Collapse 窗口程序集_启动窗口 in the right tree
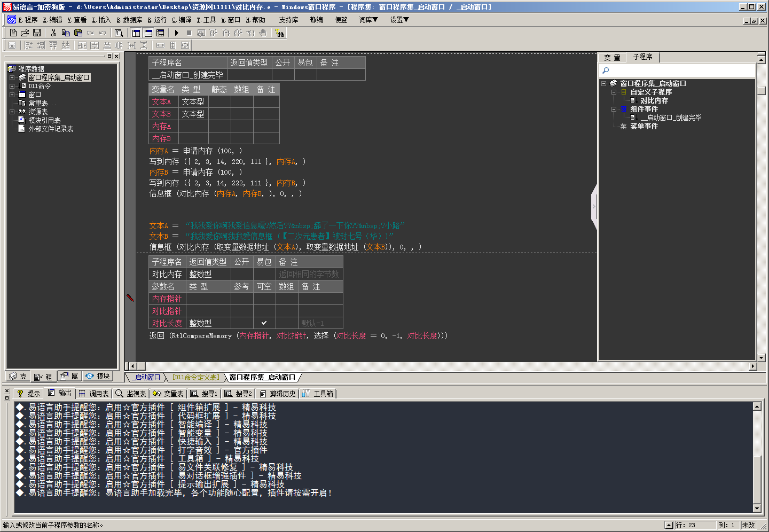 point(604,83)
